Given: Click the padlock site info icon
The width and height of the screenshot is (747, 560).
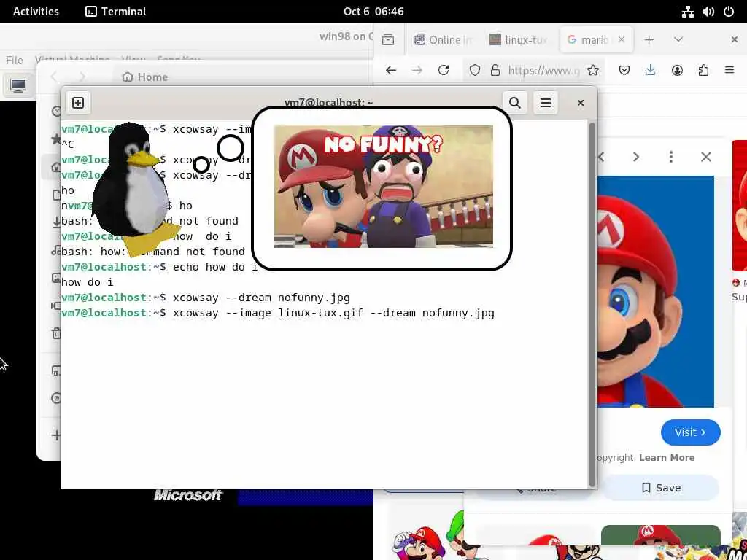Looking at the screenshot, I should point(495,71).
